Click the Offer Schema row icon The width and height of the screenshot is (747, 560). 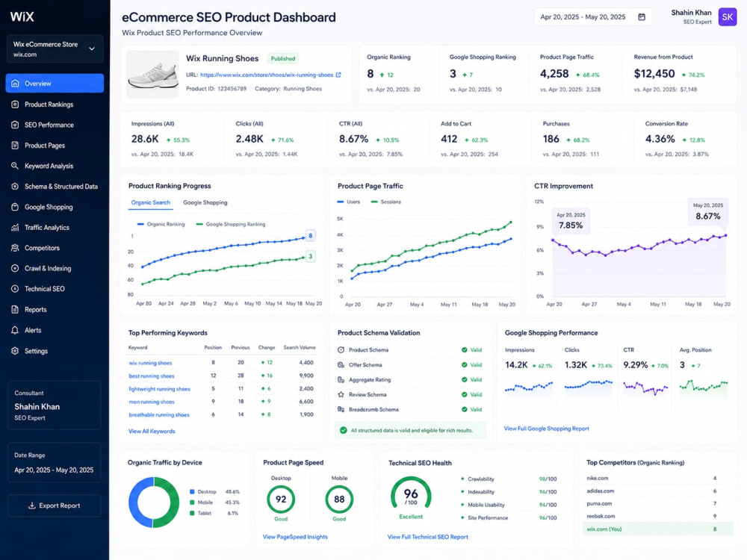341,365
